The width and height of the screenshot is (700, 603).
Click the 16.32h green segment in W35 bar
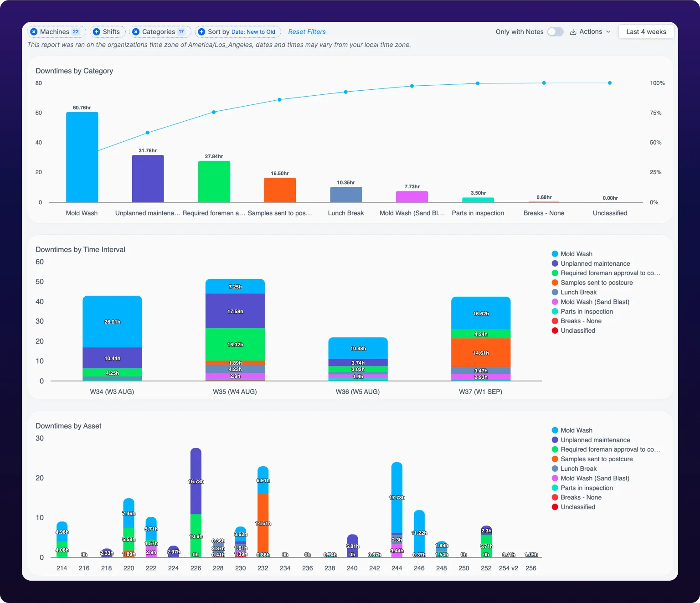pos(235,345)
